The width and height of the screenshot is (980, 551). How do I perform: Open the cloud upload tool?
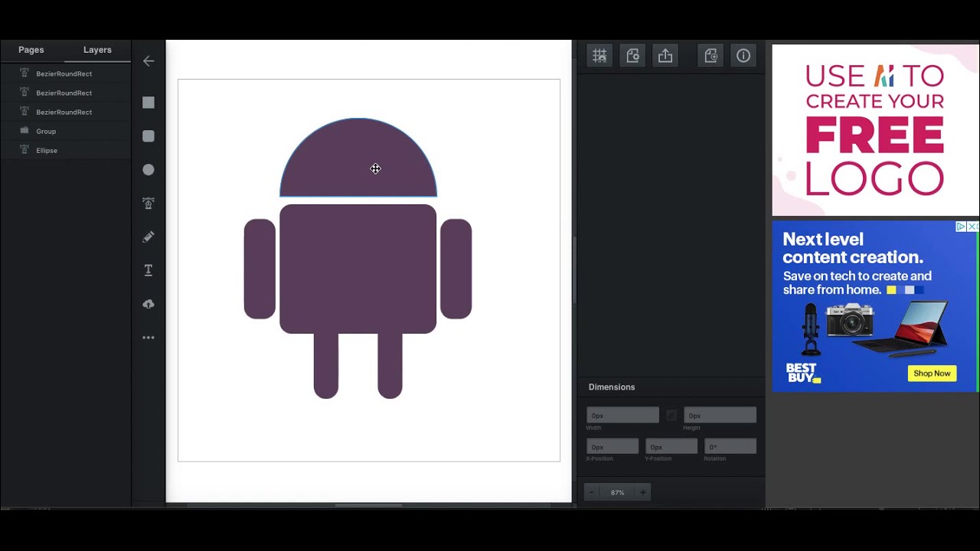[149, 304]
